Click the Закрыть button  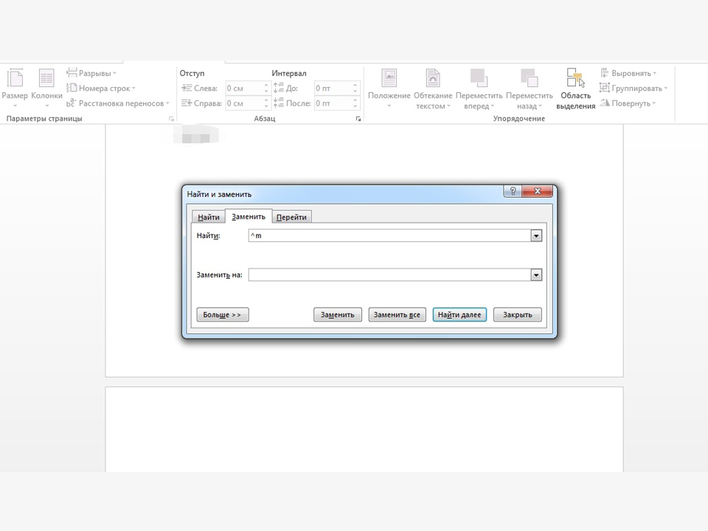point(517,315)
